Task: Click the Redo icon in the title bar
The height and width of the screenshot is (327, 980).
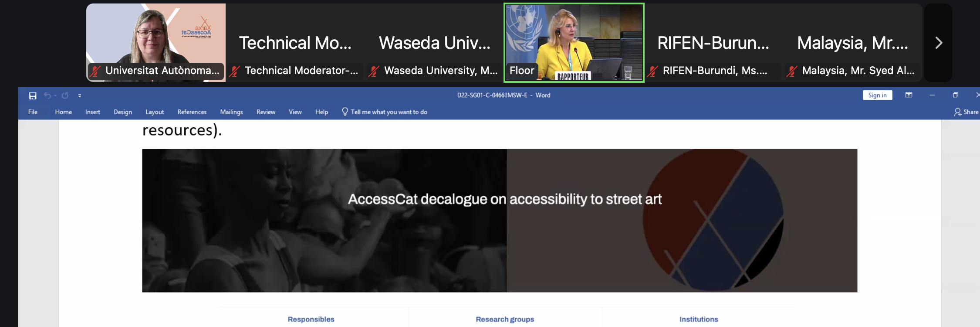Action: [65, 95]
